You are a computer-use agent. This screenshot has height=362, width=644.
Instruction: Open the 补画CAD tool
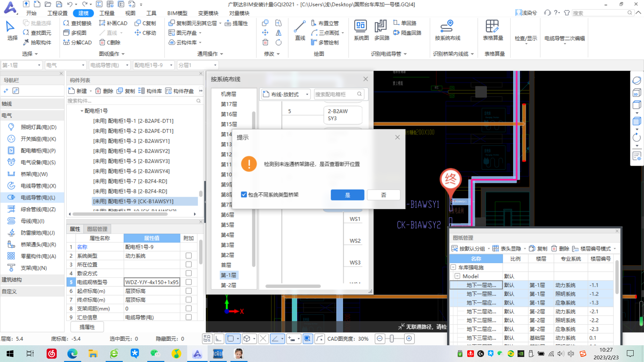pyautogui.click(x=113, y=23)
